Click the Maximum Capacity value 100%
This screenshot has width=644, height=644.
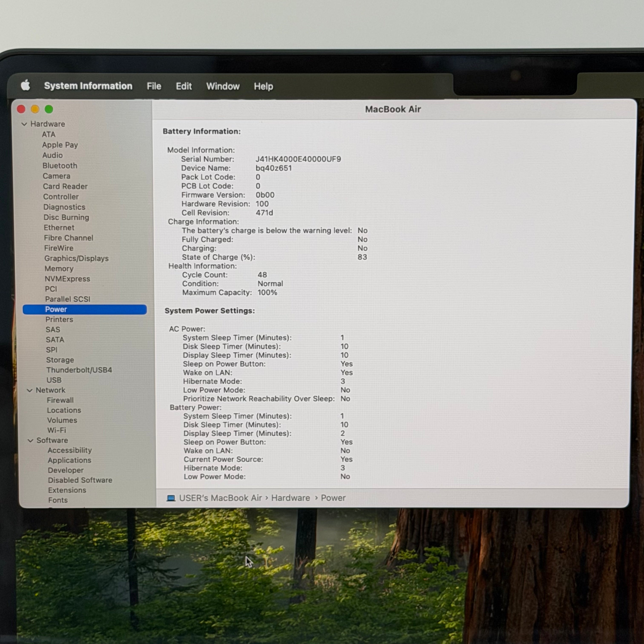coord(267,293)
